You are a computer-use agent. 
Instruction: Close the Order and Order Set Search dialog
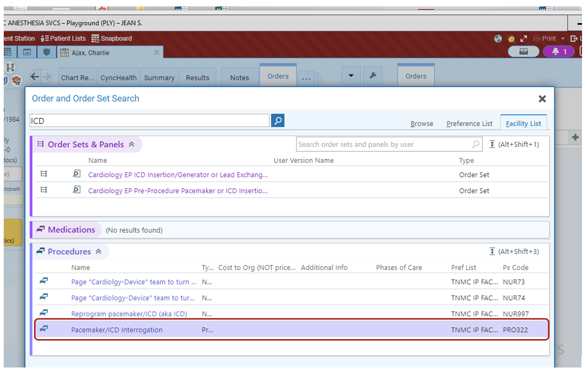(x=542, y=99)
